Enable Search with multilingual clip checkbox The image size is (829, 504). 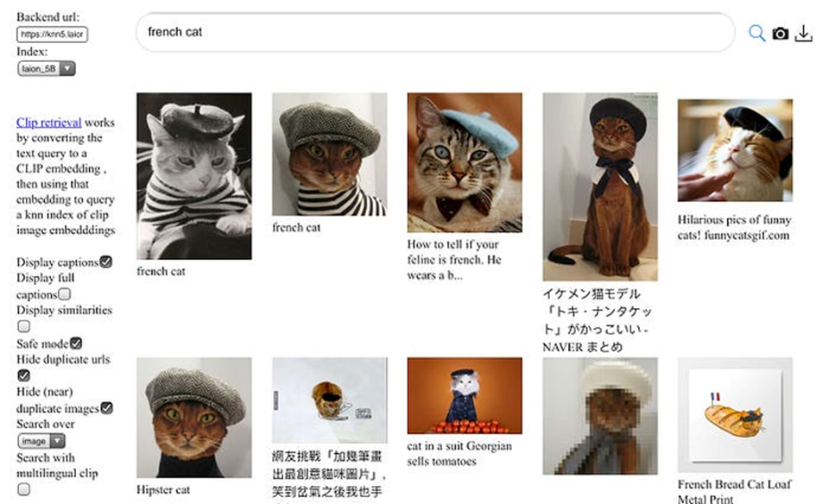(x=24, y=489)
